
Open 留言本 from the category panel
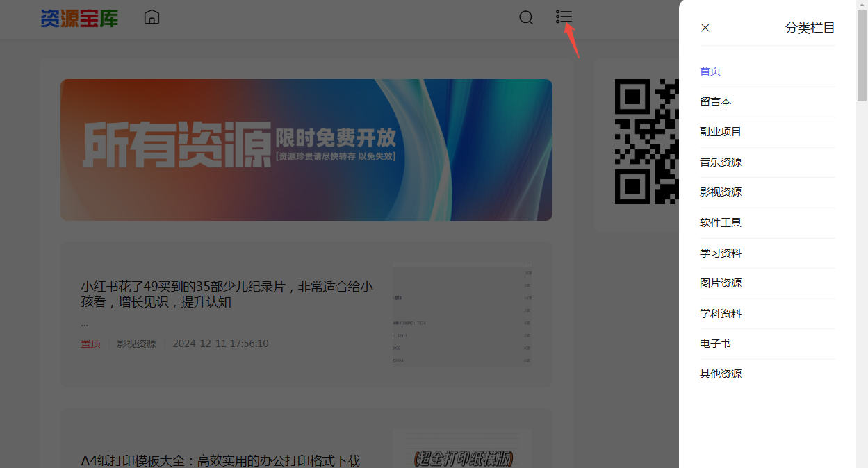pyautogui.click(x=715, y=101)
